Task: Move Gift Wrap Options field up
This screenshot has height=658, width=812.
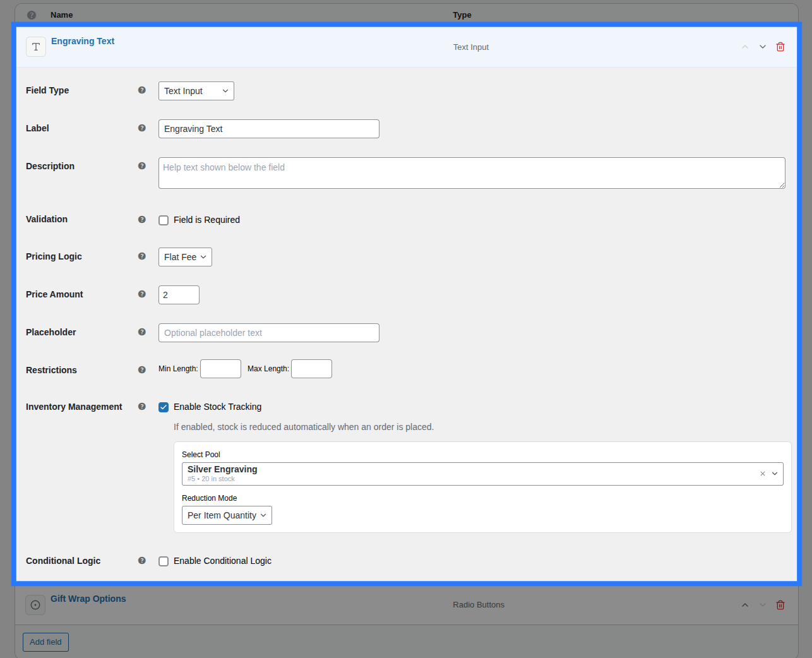Action: 745,605
